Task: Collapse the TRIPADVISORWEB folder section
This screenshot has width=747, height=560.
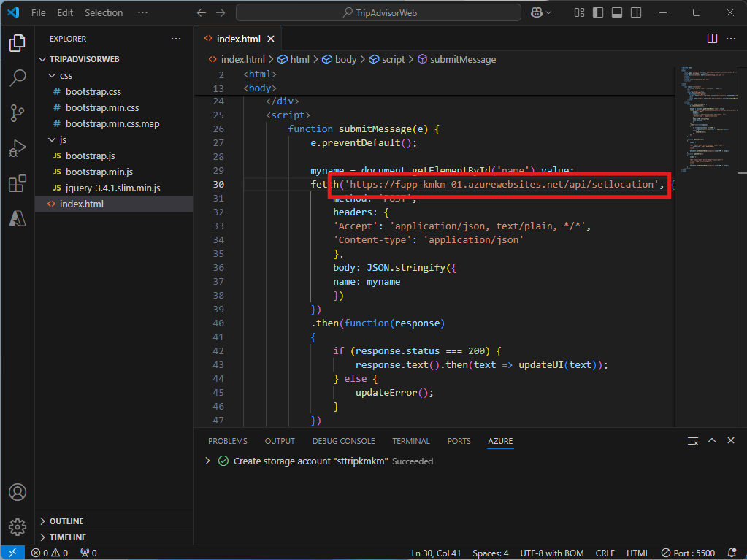Action: point(114,59)
